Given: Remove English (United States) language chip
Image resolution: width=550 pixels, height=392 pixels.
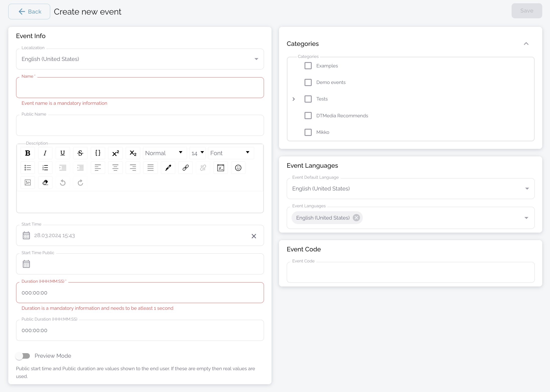Looking at the screenshot, I should (x=356, y=218).
